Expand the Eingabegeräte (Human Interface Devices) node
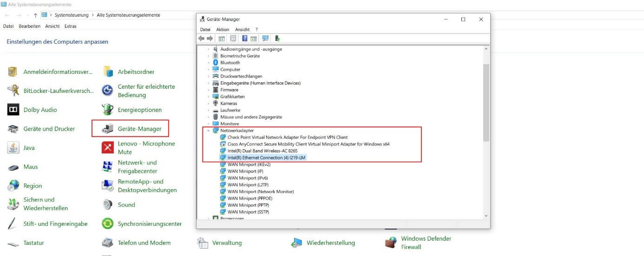644x256 pixels. (209, 83)
